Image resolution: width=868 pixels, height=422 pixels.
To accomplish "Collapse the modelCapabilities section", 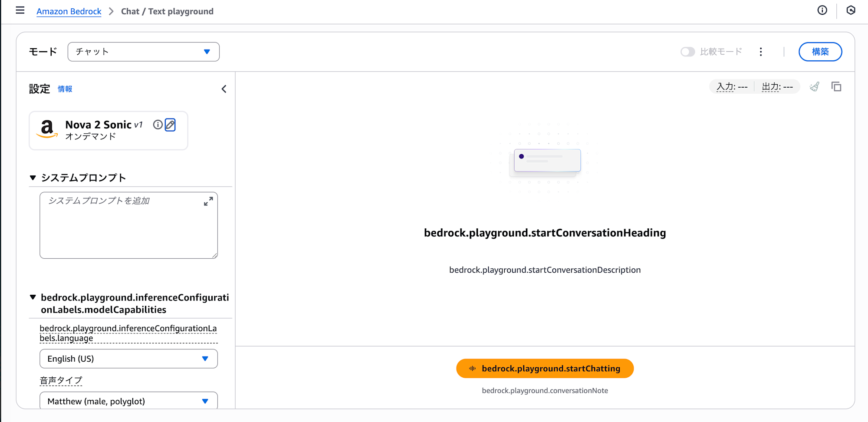I will [x=33, y=297].
